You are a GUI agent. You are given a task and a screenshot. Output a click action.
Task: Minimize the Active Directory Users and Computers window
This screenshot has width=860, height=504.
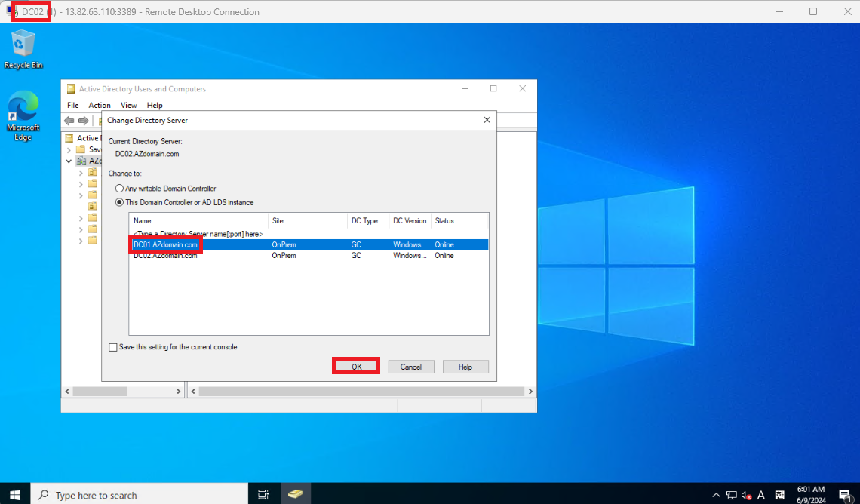coord(465,88)
